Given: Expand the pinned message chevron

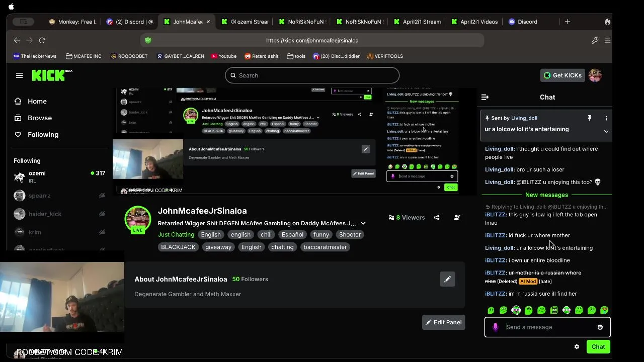Looking at the screenshot, I should coord(606,131).
